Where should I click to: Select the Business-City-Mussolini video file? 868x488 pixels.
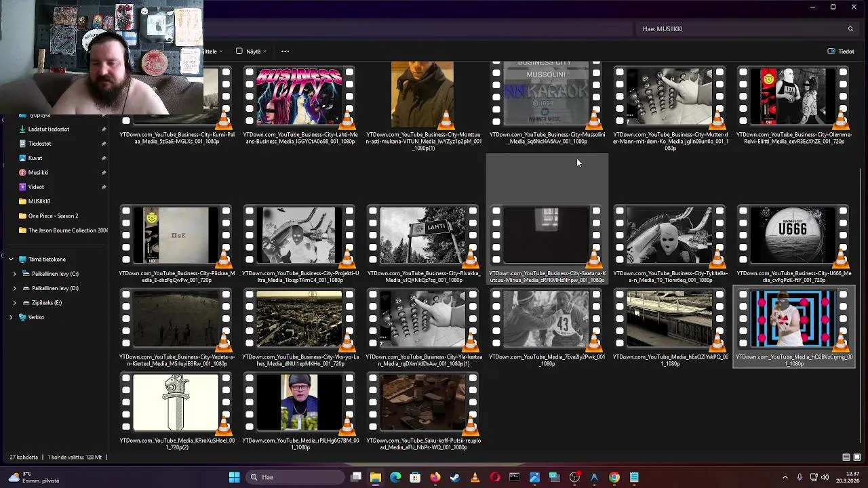547,104
